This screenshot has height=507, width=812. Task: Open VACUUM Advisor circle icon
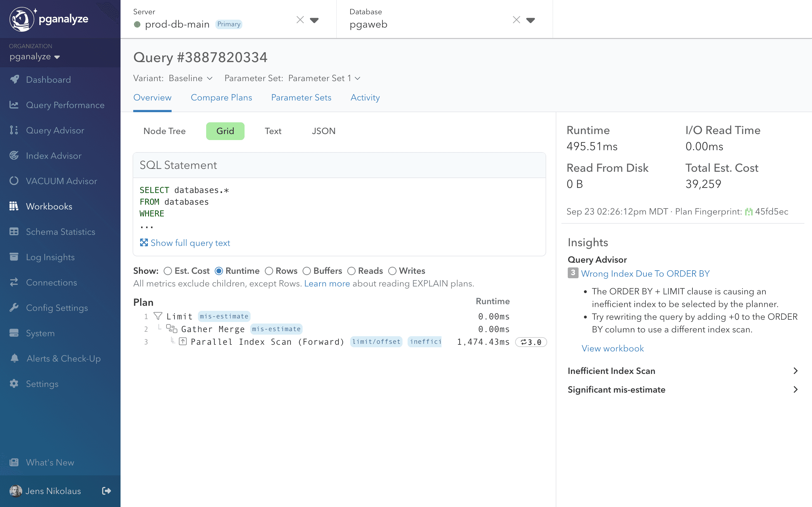coord(14,181)
